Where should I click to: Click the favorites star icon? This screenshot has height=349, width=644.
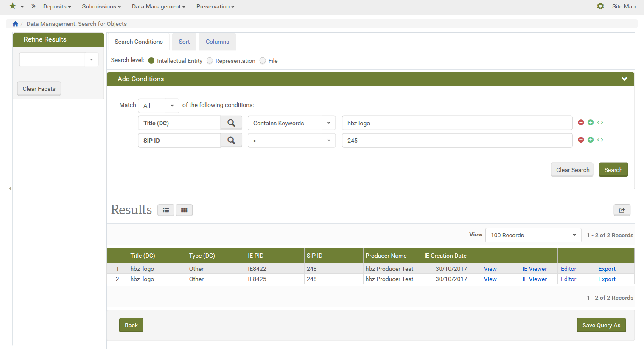click(x=13, y=6)
